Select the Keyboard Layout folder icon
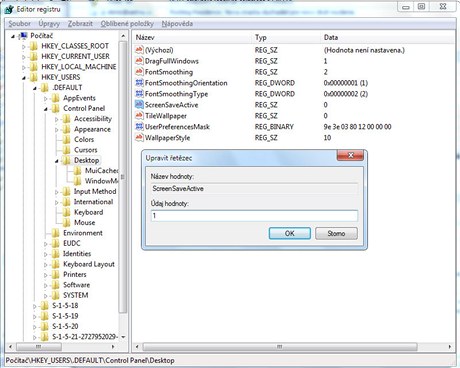 pyautogui.click(x=56, y=264)
